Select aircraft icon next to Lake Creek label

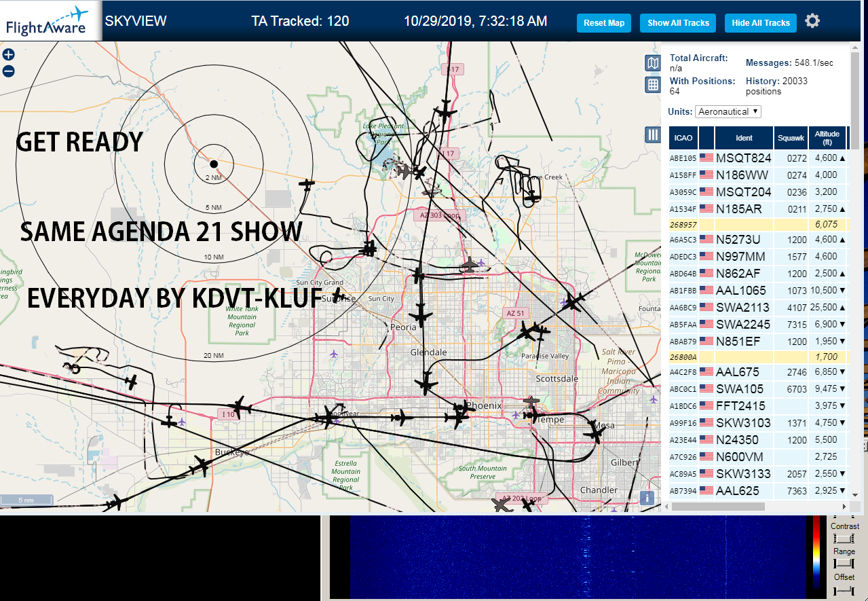coord(533,197)
